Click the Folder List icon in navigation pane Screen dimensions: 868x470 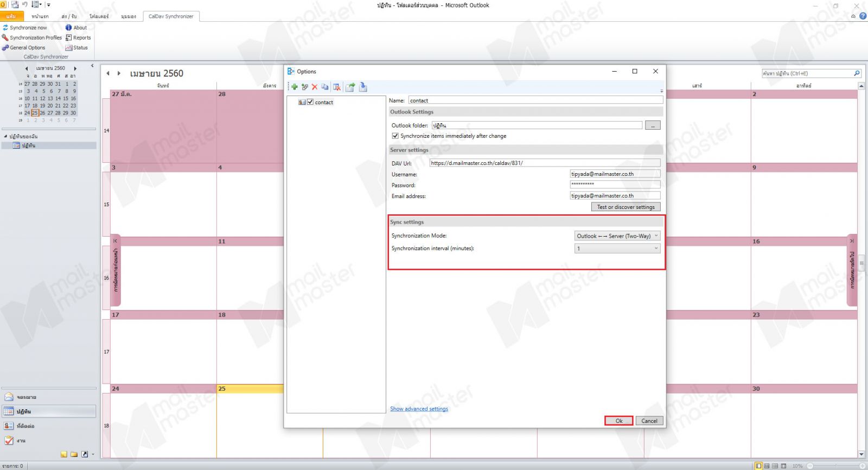(74, 454)
